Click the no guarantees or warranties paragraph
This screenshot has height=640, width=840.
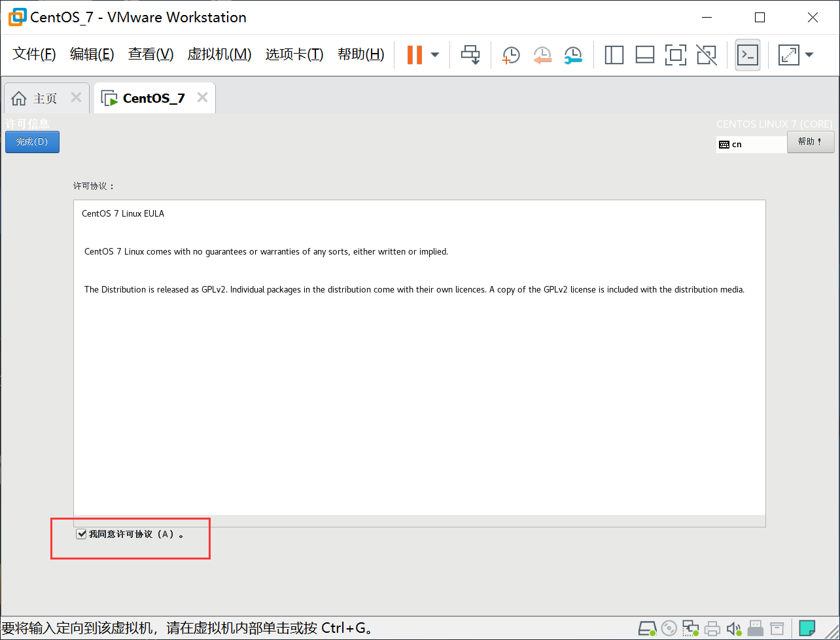[266, 252]
